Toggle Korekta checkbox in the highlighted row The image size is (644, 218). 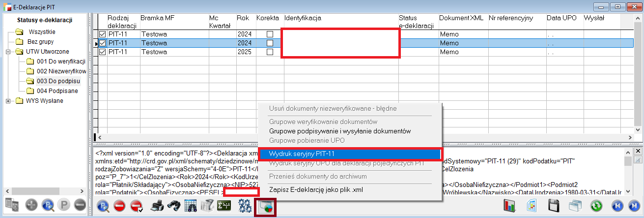(x=269, y=43)
